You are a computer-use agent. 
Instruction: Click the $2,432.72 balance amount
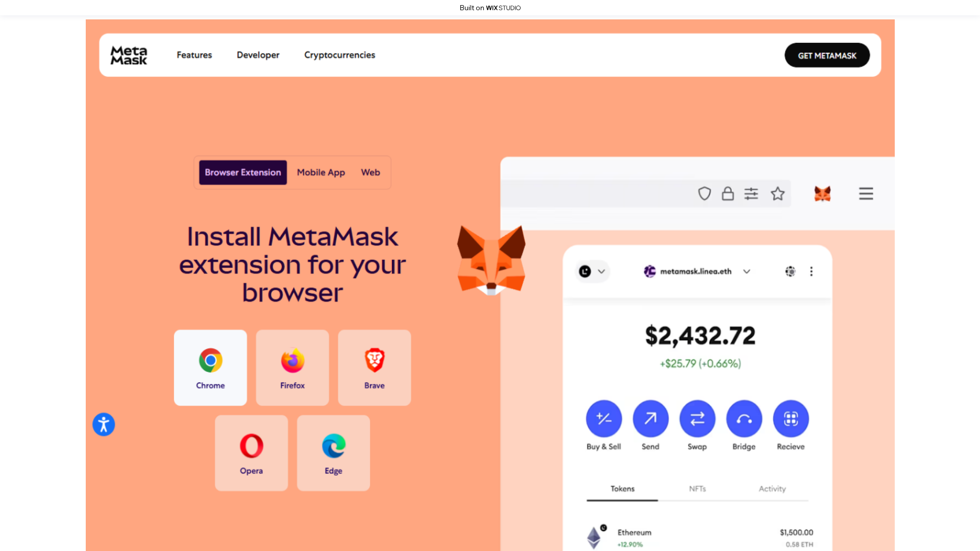pyautogui.click(x=700, y=336)
